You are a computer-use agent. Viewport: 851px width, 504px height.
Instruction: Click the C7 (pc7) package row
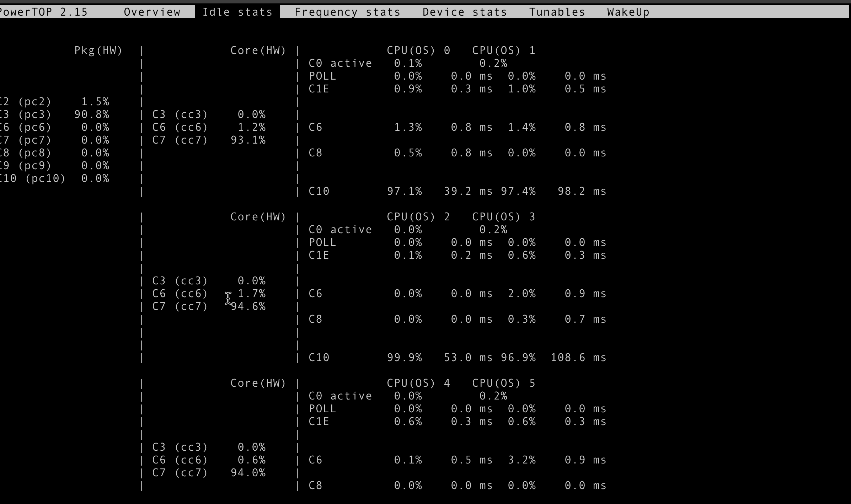coord(54,140)
